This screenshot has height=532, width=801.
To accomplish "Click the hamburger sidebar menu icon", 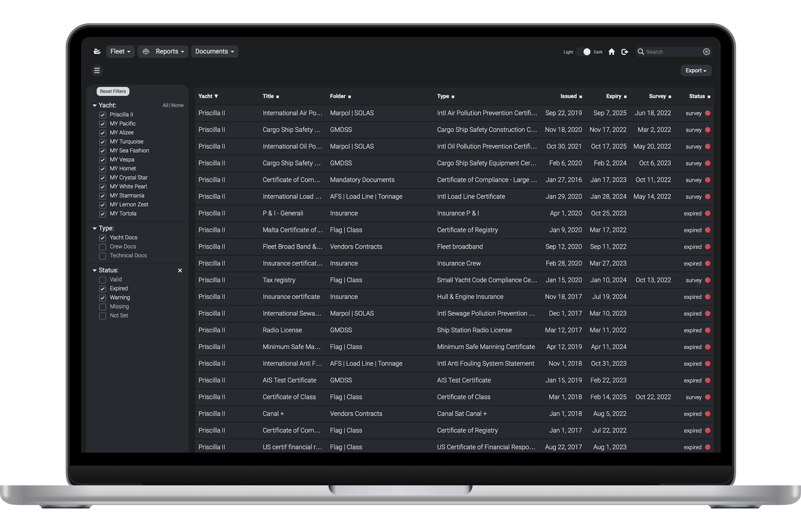I will 97,71.
